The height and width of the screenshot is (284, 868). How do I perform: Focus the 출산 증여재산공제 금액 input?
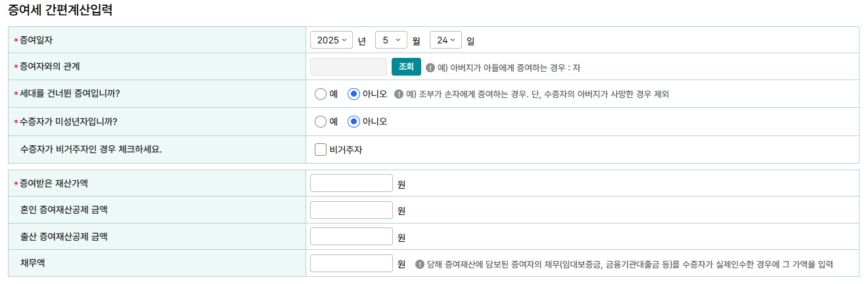coord(352,237)
